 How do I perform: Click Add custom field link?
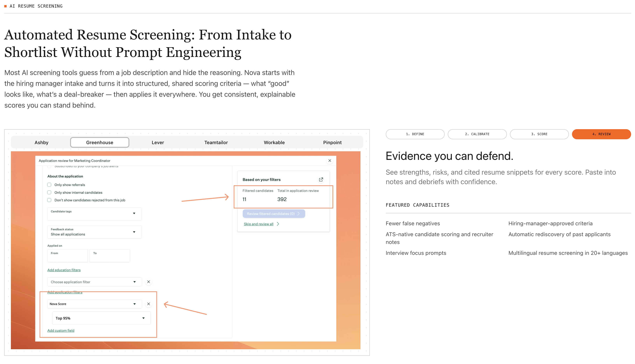61,331
